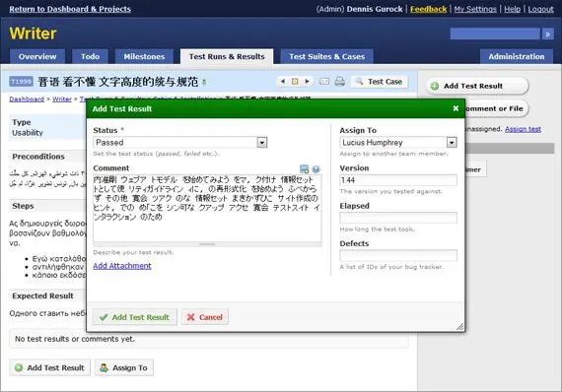This screenshot has height=392, width=562.
Task: Click the Version input field
Action: pyautogui.click(x=398, y=180)
